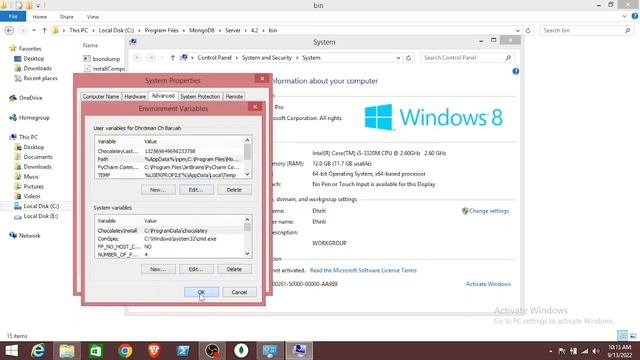This screenshot has height=360, width=640.
Task: Select the Path user variable row
Action: pyautogui.click(x=169, y=159)
